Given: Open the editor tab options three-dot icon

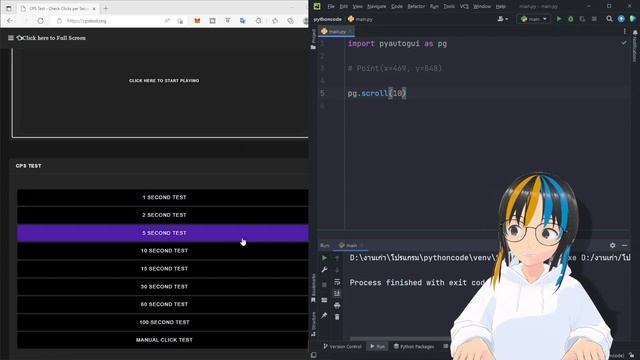Looking at the screenshot, I should click(x=624, y=31).
